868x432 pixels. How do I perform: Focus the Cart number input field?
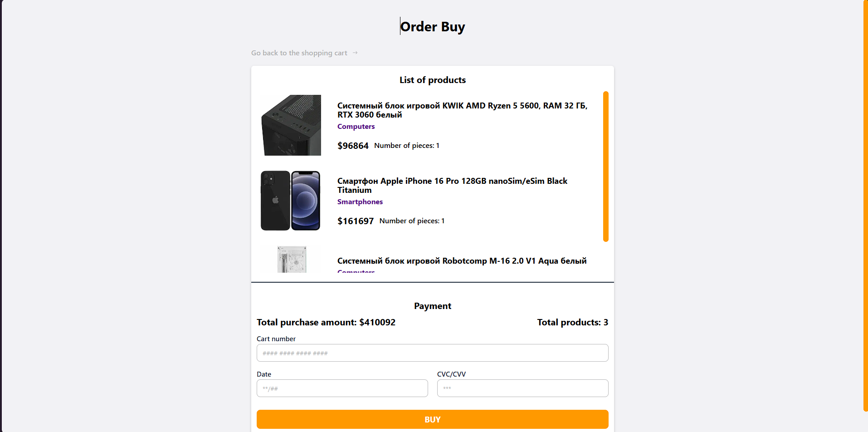[x=432, y=353]
